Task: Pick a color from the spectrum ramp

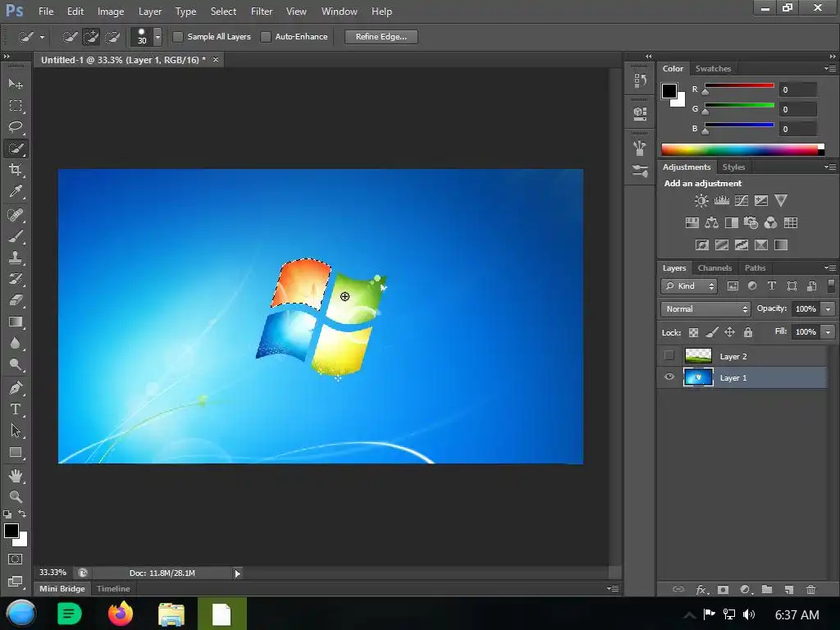Action: (742, 149)
